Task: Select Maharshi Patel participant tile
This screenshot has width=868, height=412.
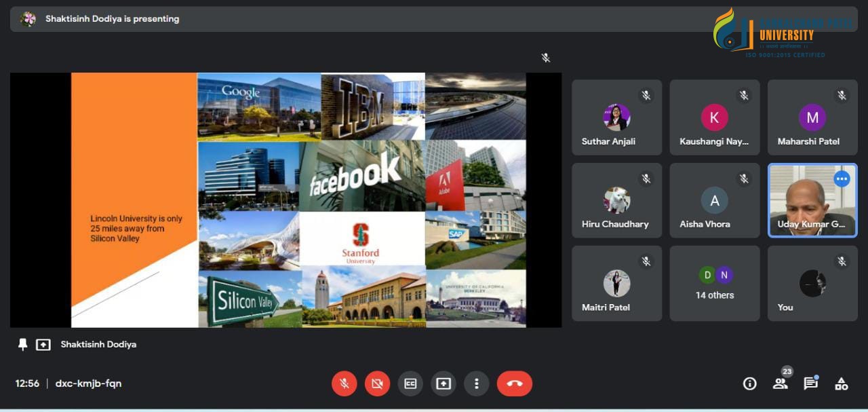Action: coord(812,117)
